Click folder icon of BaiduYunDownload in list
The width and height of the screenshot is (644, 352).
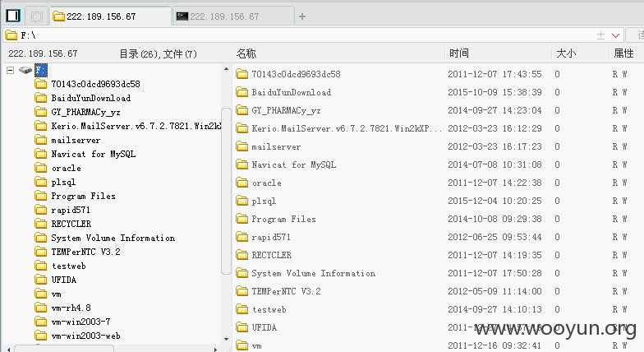point(241,92)
